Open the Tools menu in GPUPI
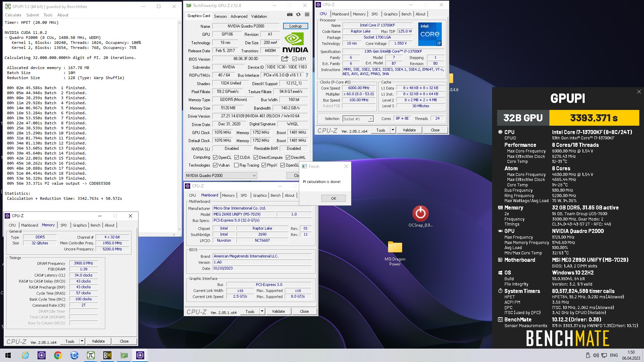 (48, 15)
